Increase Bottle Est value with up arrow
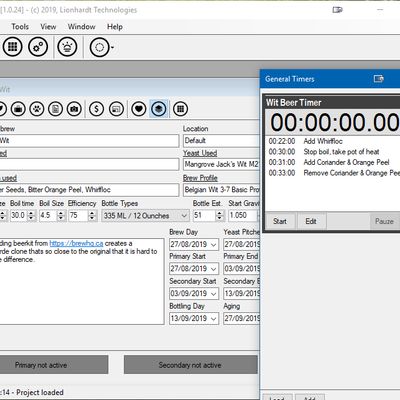 click(x=219, y=213)
